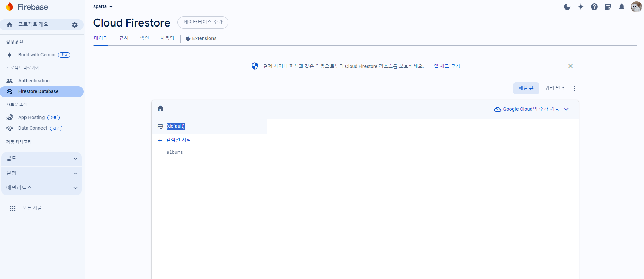Viewport: 644px width, 279px height.
Task: Open project settings gear icon
Action: point(75,25)
